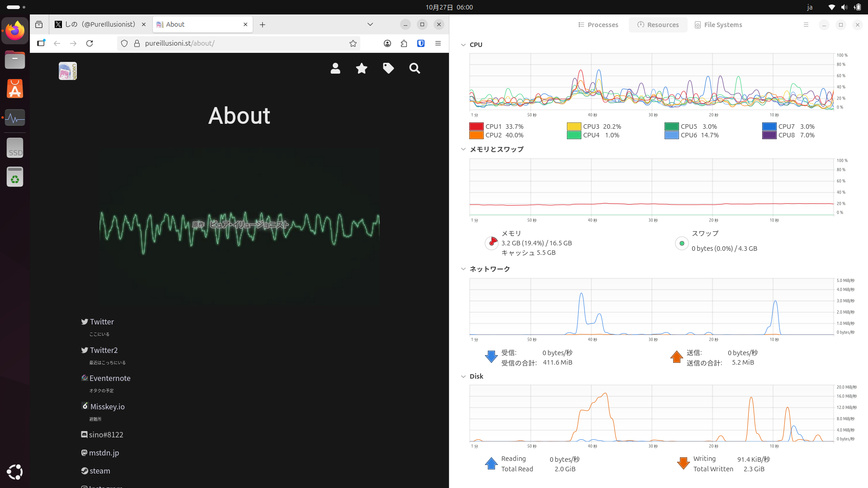Open the Firefox extensions puzzle icon
Screen dimensions: 868x488
pos(404,43)
